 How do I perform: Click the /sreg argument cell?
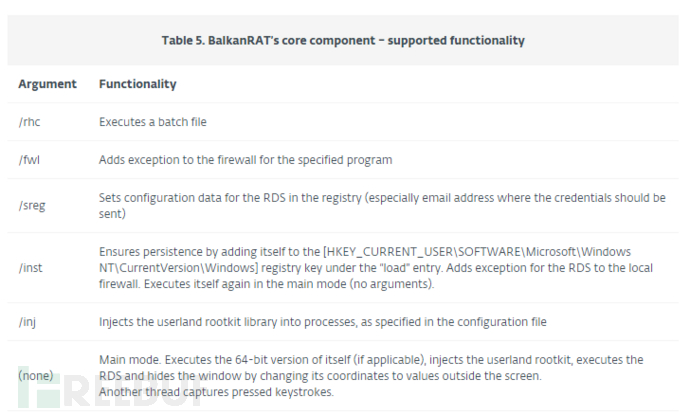click(32, 206)
